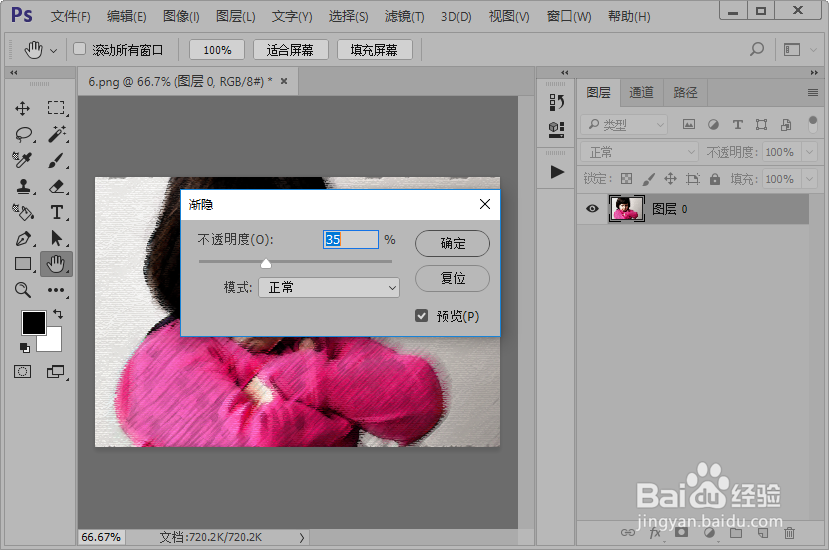The image size is (829, 550).
Task: Click the 100% zoom button
Action: click(217, 50)
